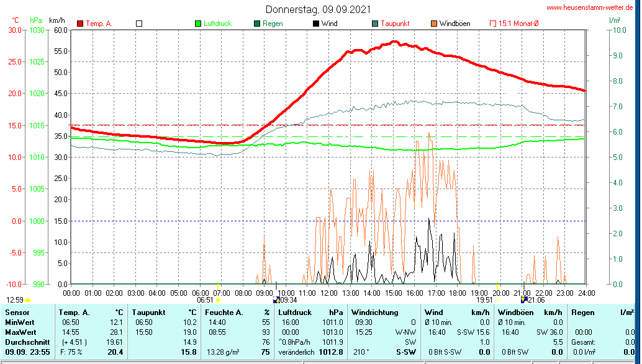The height and width of the screenshot is (364, 642).
Task: Click the black Wind legend swatch
Action: coord(316,24)
